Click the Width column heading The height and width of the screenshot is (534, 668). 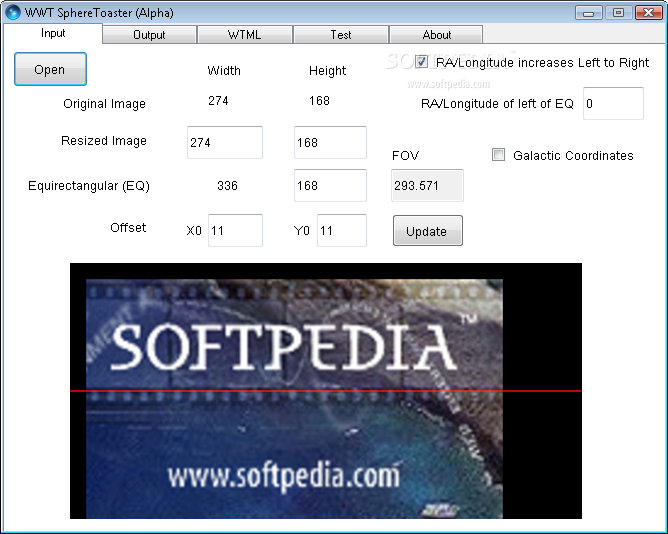[224, 70]
